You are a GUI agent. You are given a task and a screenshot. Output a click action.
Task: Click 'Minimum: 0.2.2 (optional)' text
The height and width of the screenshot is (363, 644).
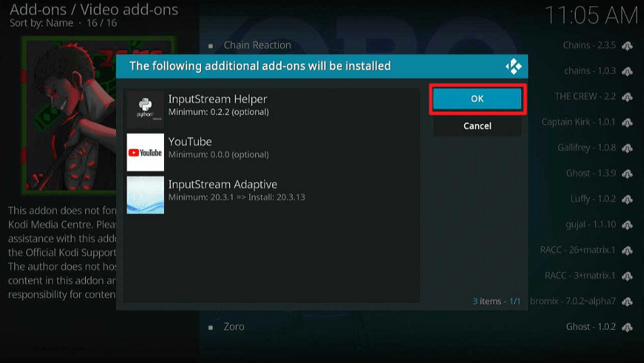(219, 112)
